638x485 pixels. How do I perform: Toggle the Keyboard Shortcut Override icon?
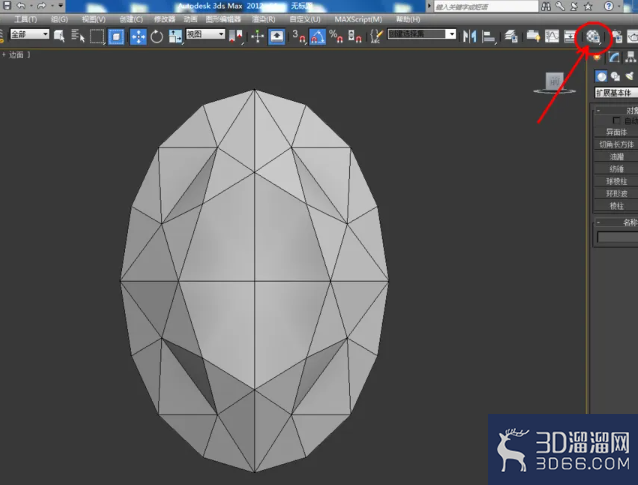click(277, 37)
